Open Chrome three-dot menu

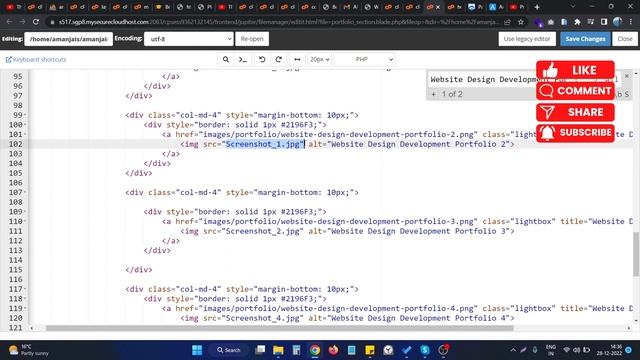(631, 22)
